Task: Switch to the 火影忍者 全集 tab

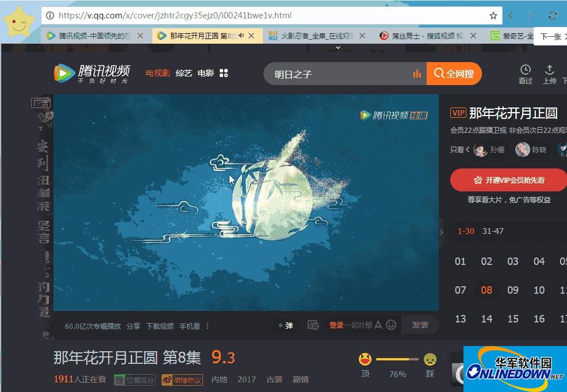Action: [316, 36]
